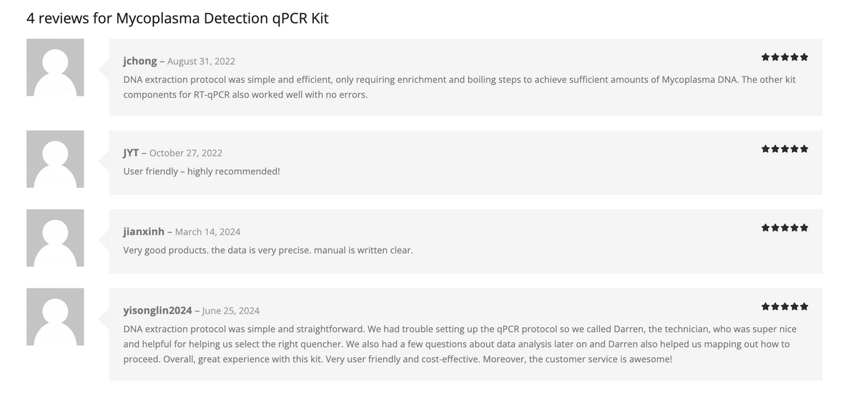
Task: Click the five-star rating on yisonglin2024's review
Action: [x=784, y=306]
